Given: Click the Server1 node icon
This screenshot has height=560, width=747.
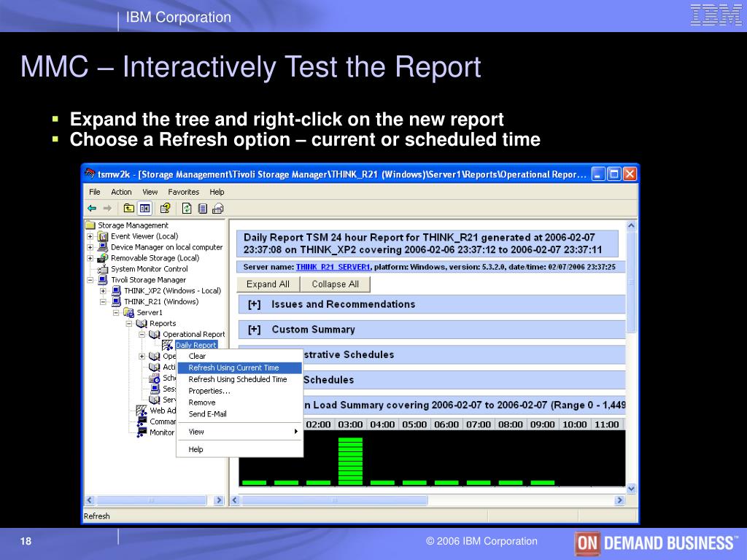Looking at the screenshot, I should click(x=128, y=312).
